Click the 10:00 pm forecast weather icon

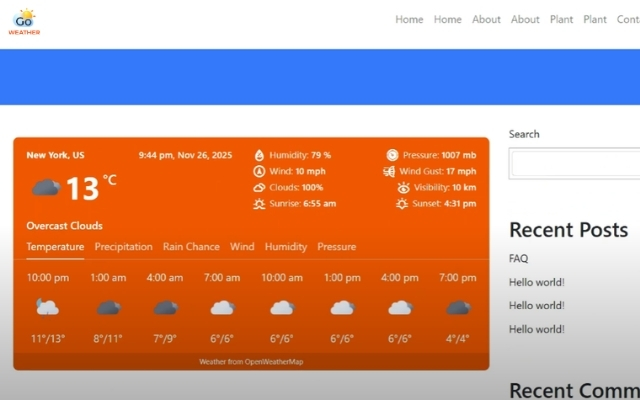(x=47, y=308)
